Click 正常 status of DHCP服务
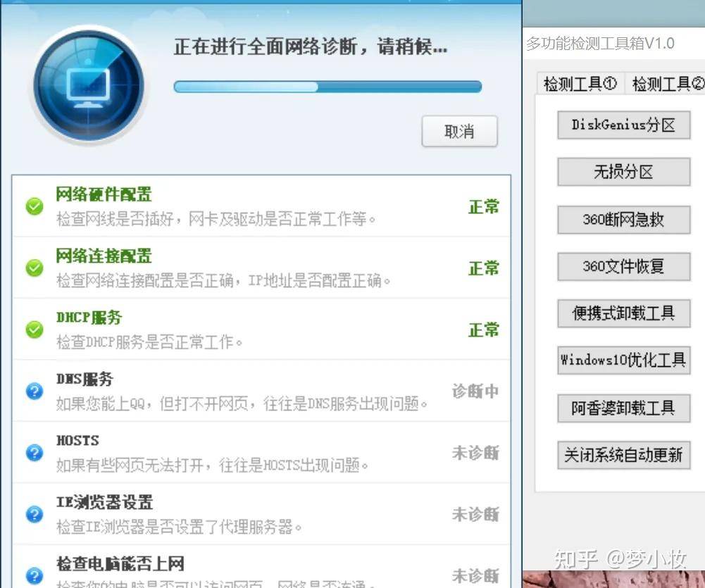 tap(484, 330)
